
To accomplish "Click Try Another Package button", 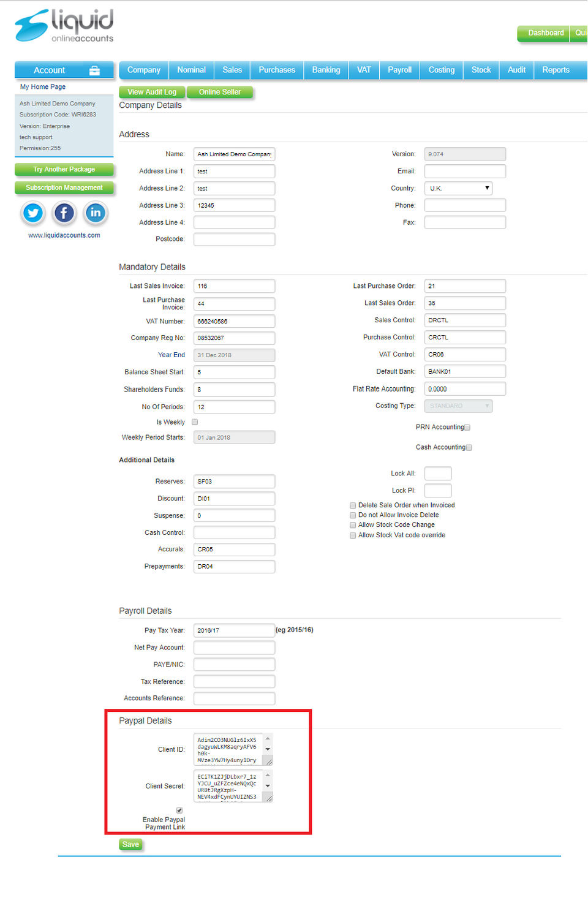I will tap(64, 170).
